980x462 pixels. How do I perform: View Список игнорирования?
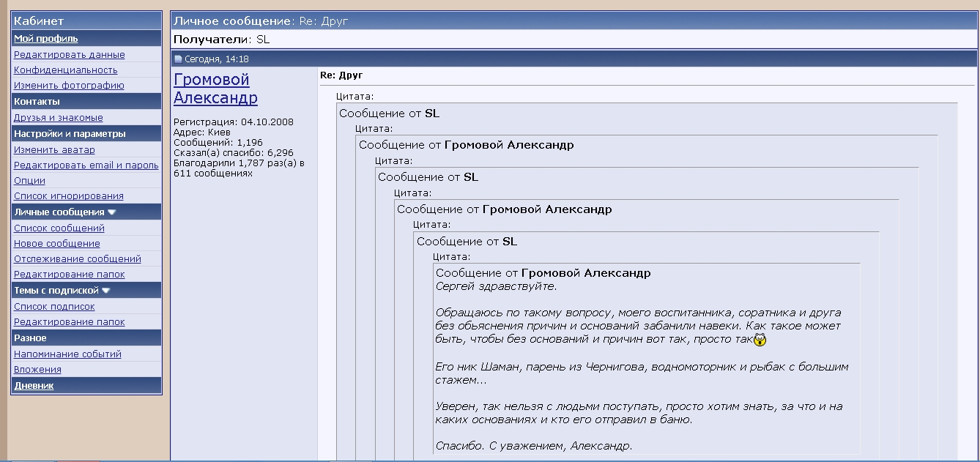68,196
